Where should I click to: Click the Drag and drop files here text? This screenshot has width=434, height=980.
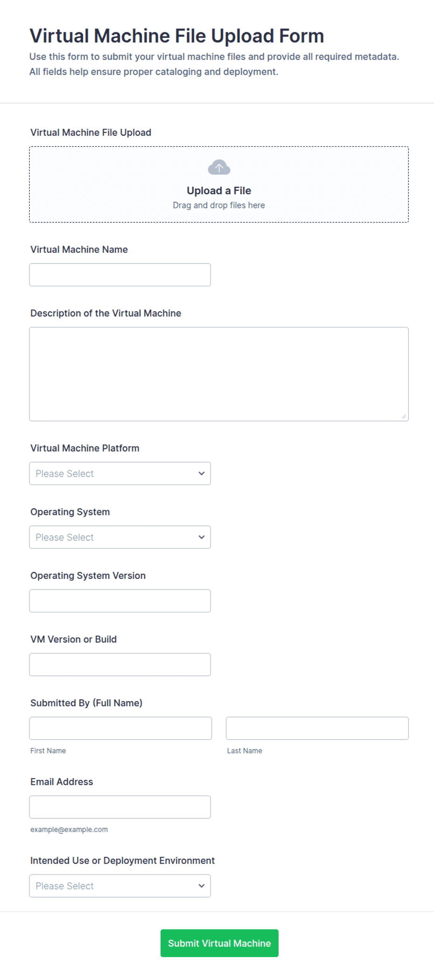219,205
